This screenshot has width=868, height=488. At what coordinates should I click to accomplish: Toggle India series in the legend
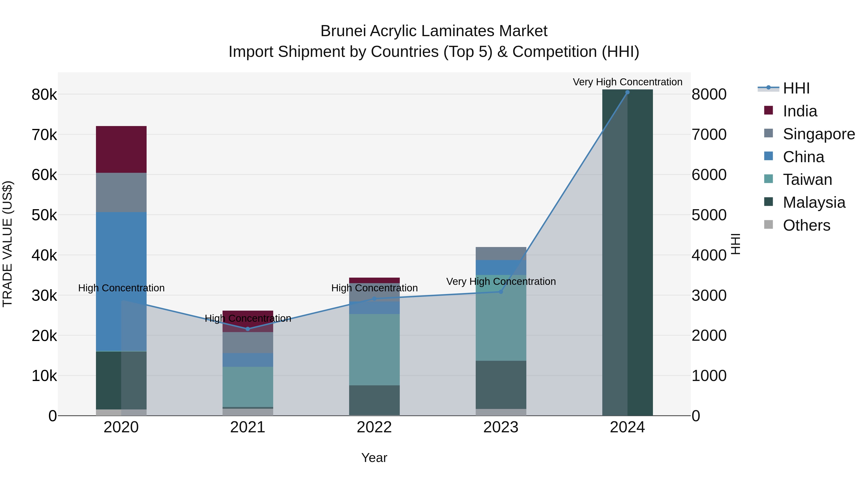791,111
